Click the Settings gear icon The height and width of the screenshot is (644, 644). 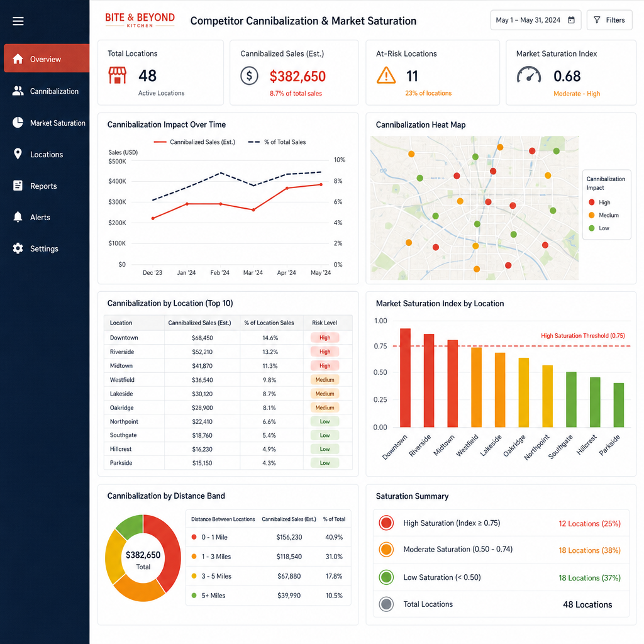click(x=18, y=248)
